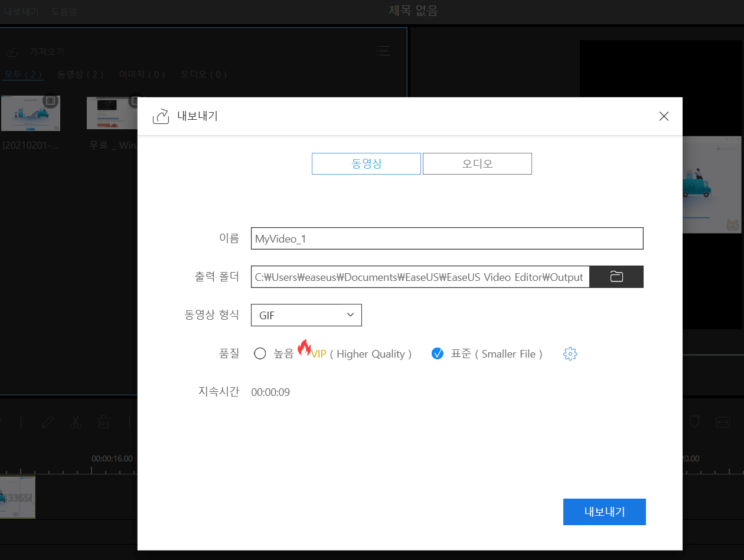Delete the selected clip via the trash icon
Viewport: 744px width, 560px height.
104,422
